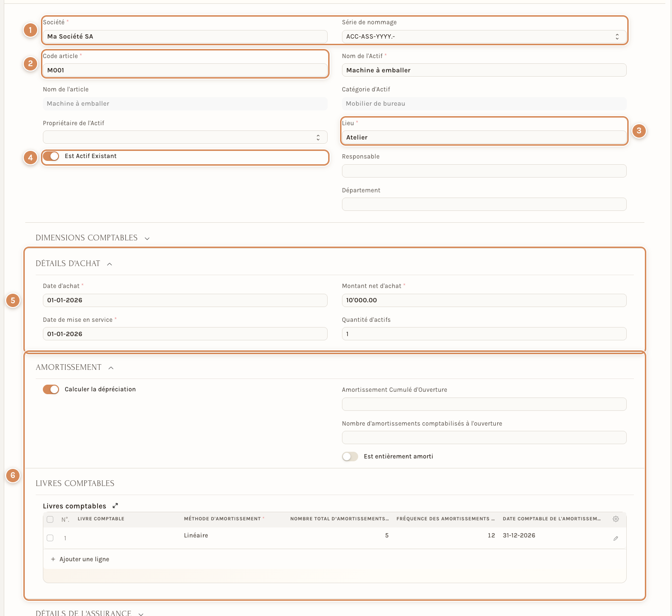
Task: Click the read-only Catégorie d'Actif field
Action: point(484,104)
